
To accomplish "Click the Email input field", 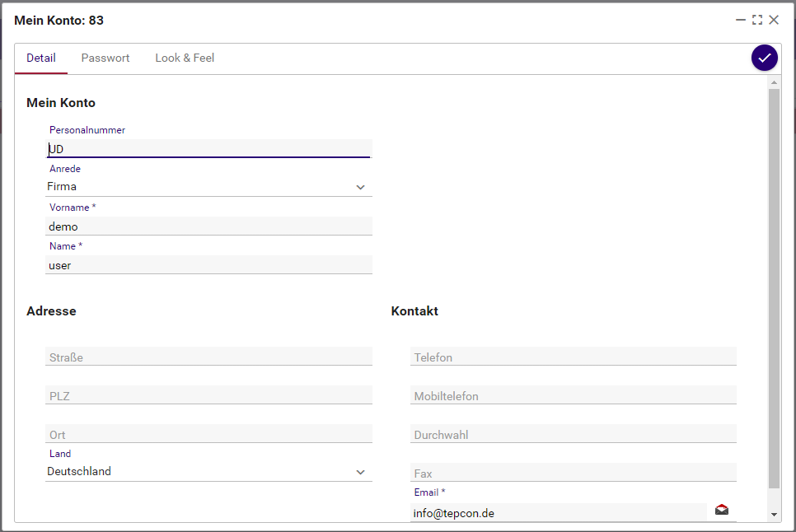I will (558, 513).
